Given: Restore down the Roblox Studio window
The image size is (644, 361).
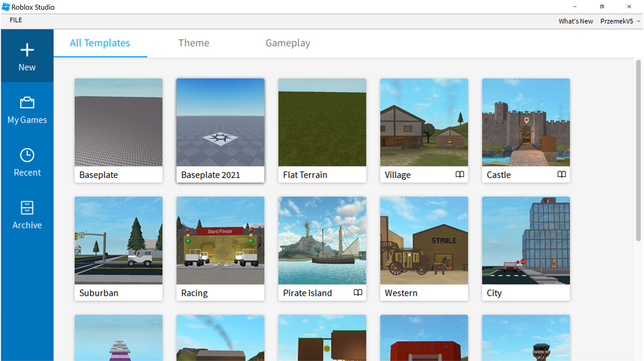Looking at the screenshot, I should pyautogui.click(x=602, y=7).
